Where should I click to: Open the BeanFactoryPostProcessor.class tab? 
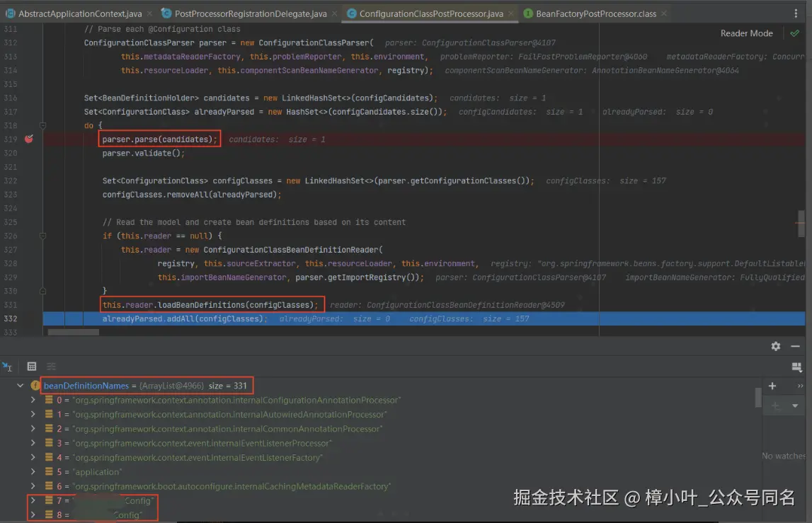coord(595,13)
